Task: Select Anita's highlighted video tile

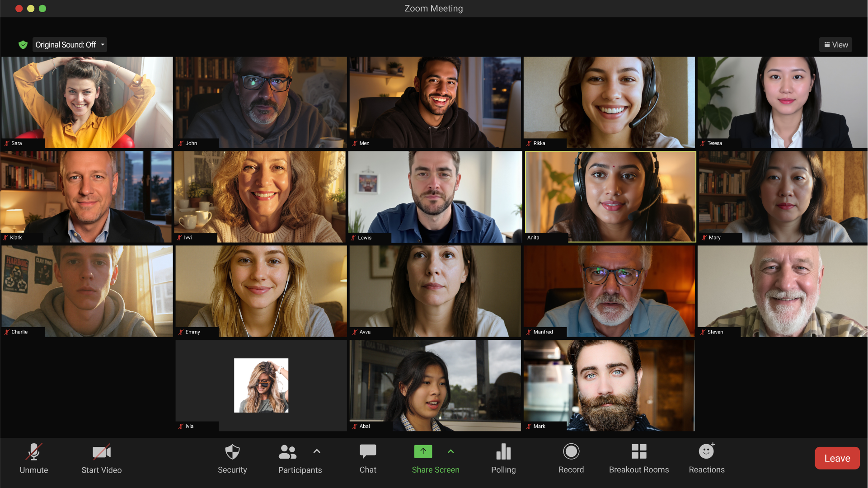Action: pos(610,197)
